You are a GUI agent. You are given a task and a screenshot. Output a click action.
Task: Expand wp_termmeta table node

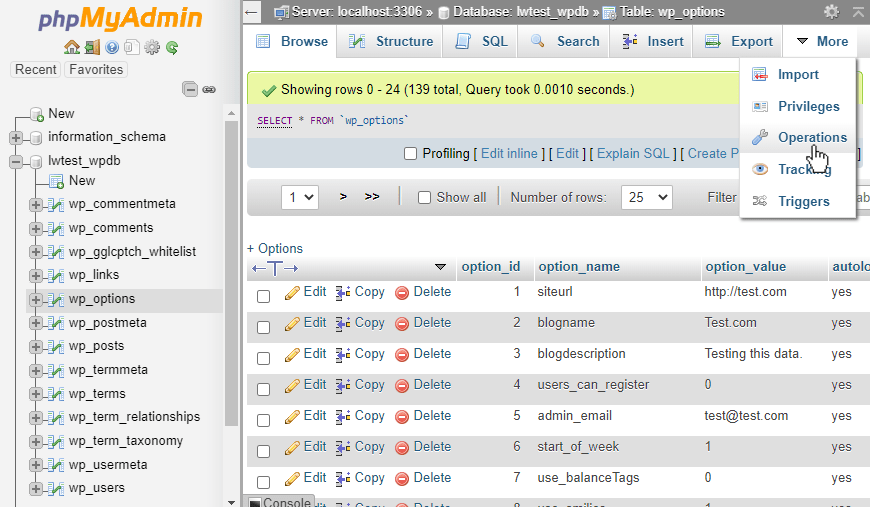(x=36, y=371)
